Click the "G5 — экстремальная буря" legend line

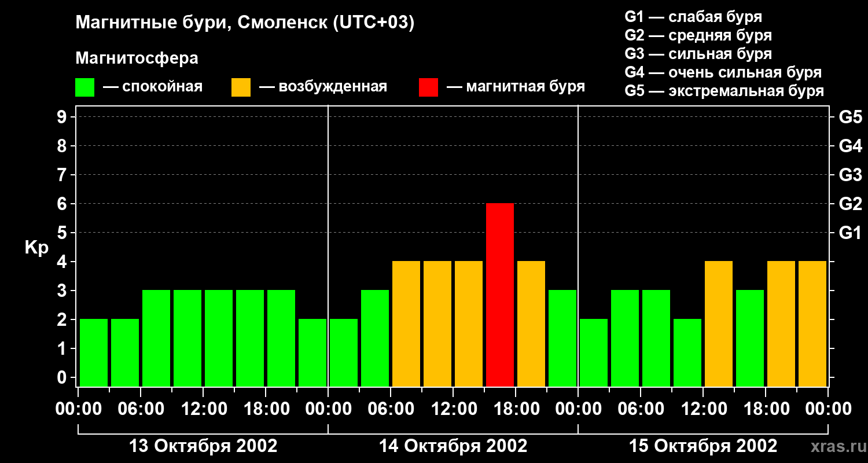click(x=724, y=91)
